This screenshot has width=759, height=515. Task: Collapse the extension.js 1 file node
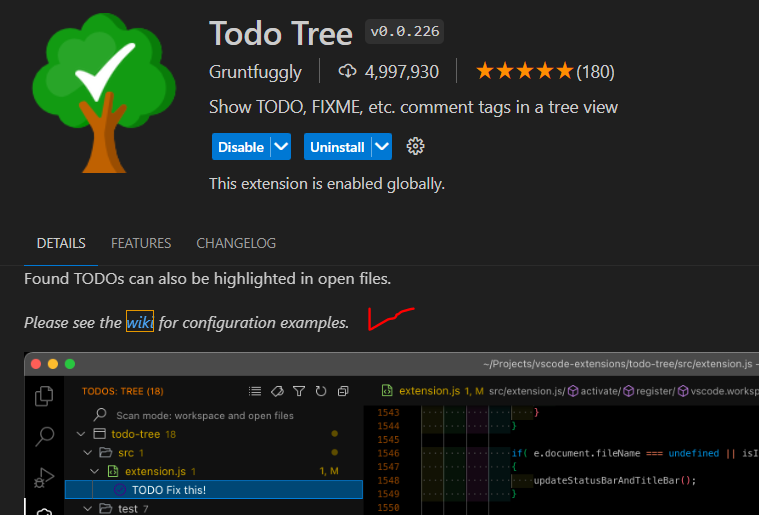click(x=94, y=471)
